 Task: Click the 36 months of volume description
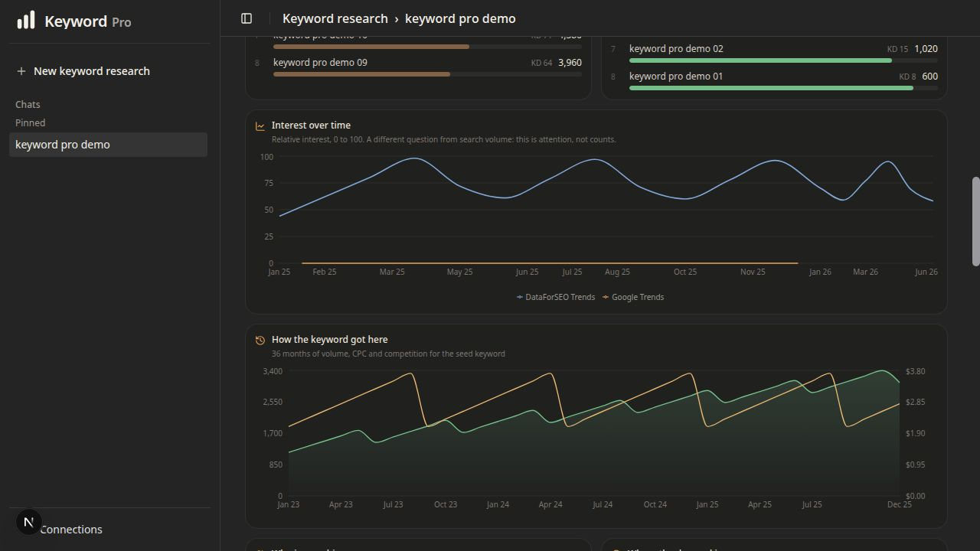(x=388, y=354)
